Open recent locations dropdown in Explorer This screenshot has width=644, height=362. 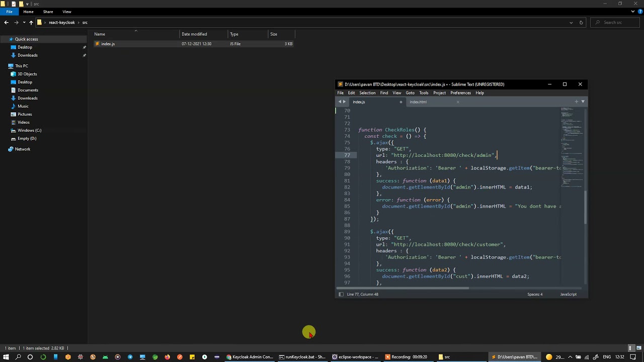24,23
